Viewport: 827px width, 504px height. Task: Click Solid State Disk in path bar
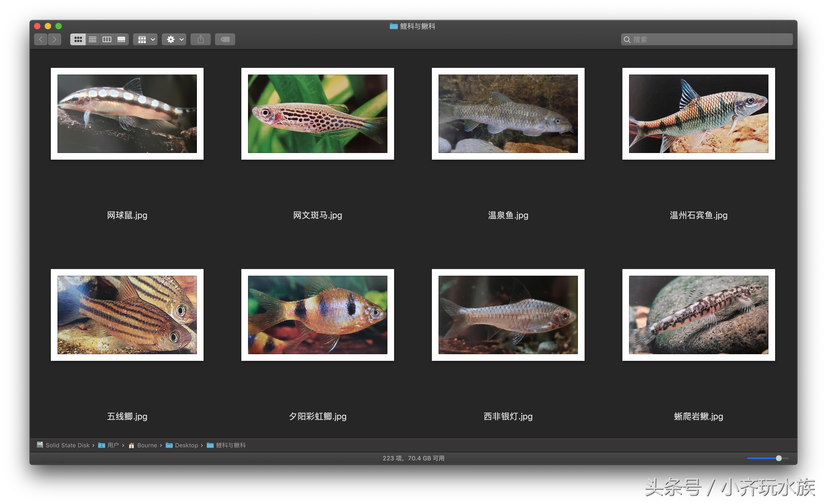click(x=63, y=445)
